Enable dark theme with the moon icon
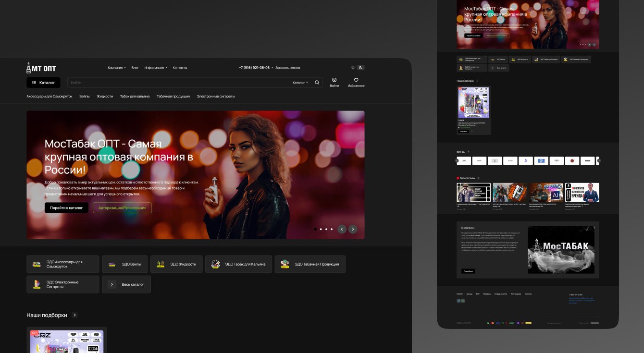This screenshot has height=353, width=644. (x=361, y=68)
